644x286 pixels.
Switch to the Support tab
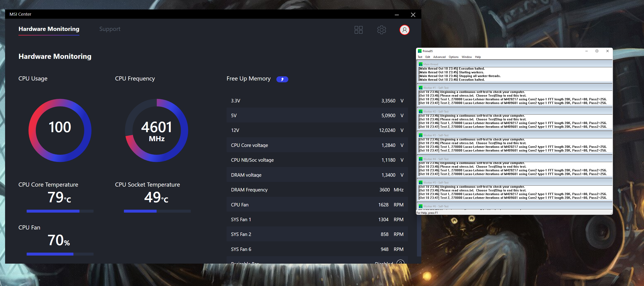pos(110,29)
